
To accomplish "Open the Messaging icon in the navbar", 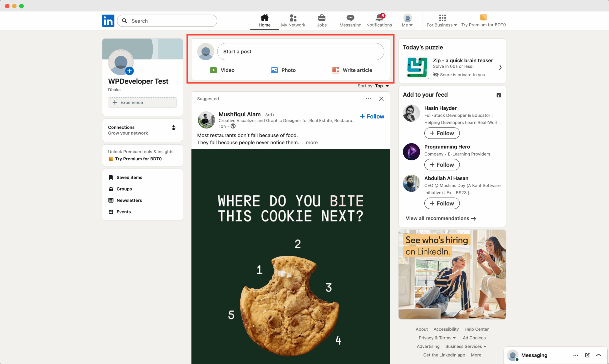I will [x=350, y=18].
